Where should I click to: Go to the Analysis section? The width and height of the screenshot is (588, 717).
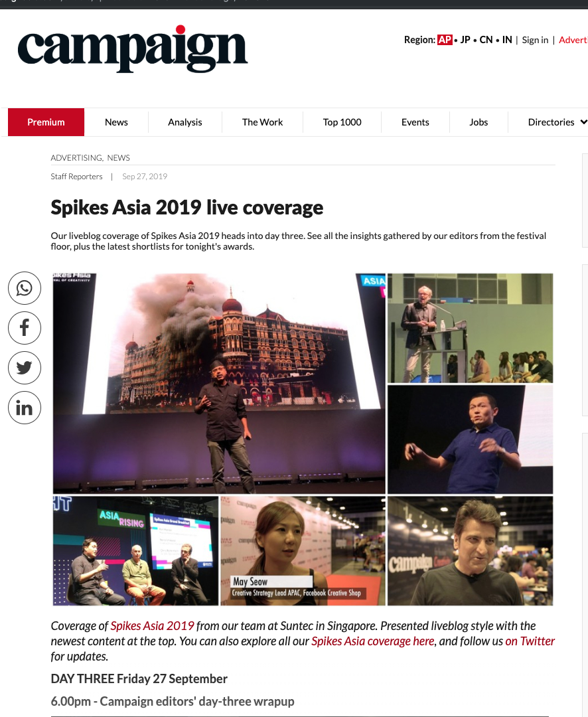click(x=184, y=122)
